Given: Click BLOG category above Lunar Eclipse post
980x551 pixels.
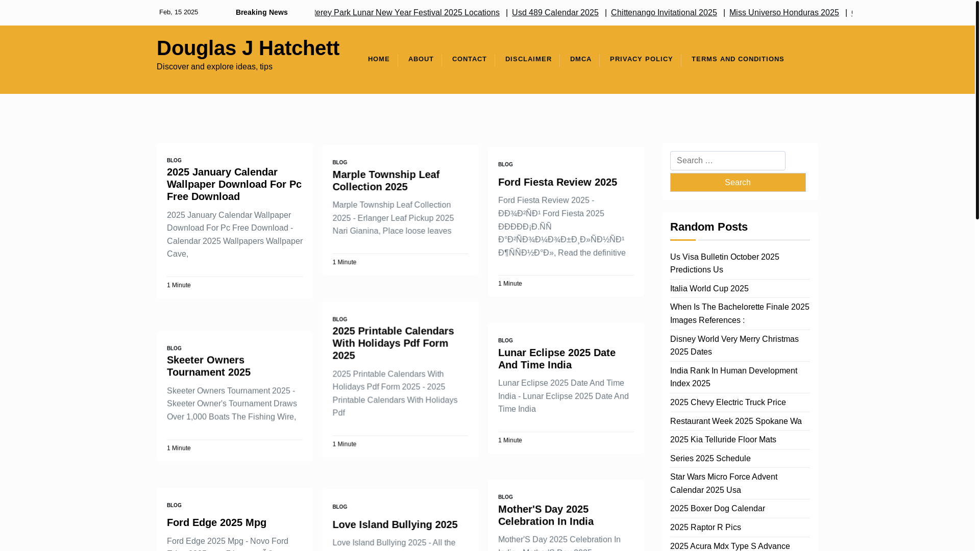Looking at the screenshot, I should [505, 341].
